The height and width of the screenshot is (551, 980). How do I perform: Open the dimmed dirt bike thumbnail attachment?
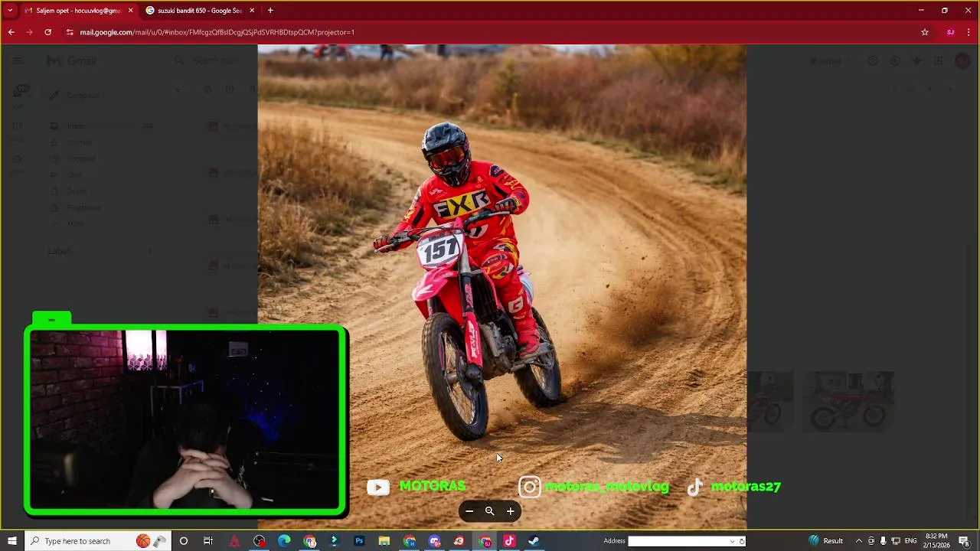point(848,402)
